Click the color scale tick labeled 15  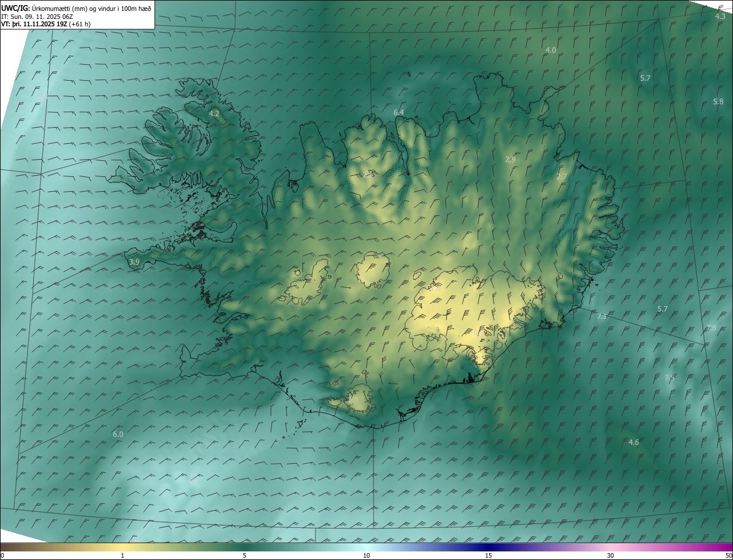pos(488,555)
